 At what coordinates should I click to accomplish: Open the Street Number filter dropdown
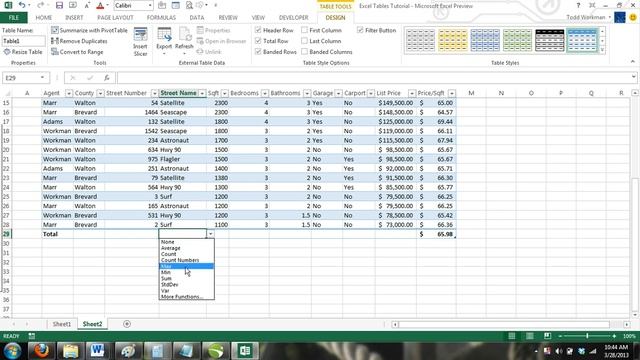coord(154,93)
